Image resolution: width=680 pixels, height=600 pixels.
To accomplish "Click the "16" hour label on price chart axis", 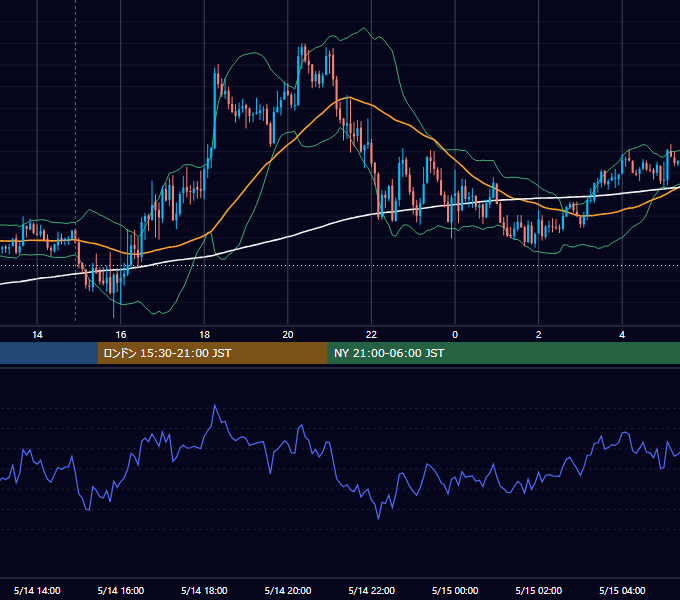I will click(121, 335).
